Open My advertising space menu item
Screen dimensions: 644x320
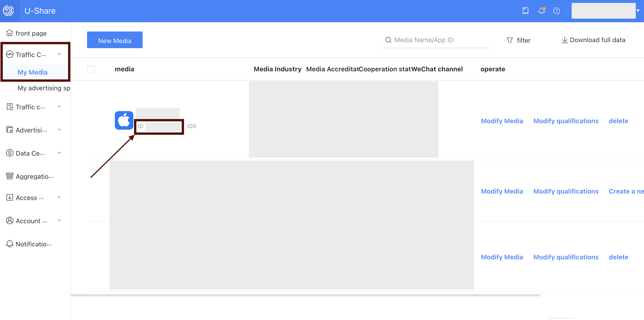click(x=44, y=88)
